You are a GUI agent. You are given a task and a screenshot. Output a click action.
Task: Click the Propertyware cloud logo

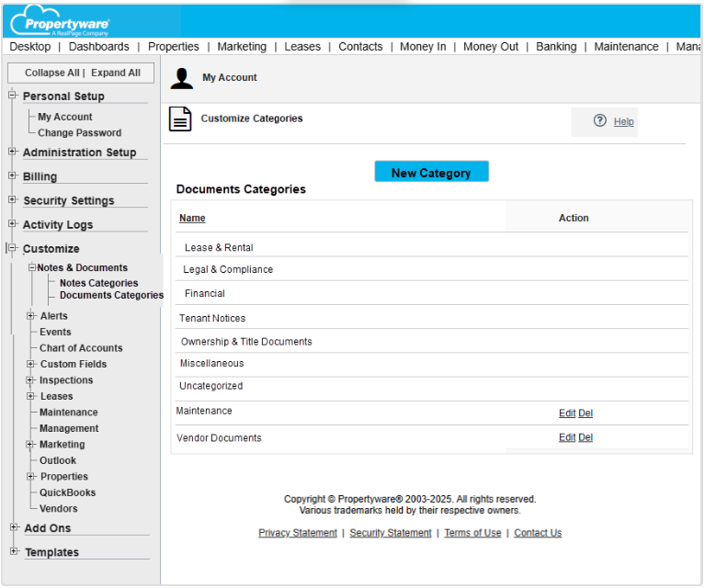[x=60, y=21]
